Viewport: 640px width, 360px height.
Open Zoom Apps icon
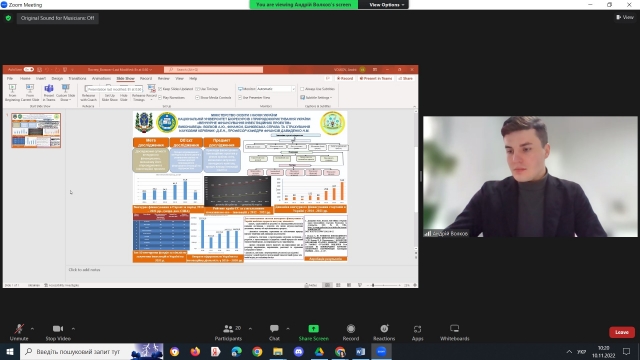417,332
